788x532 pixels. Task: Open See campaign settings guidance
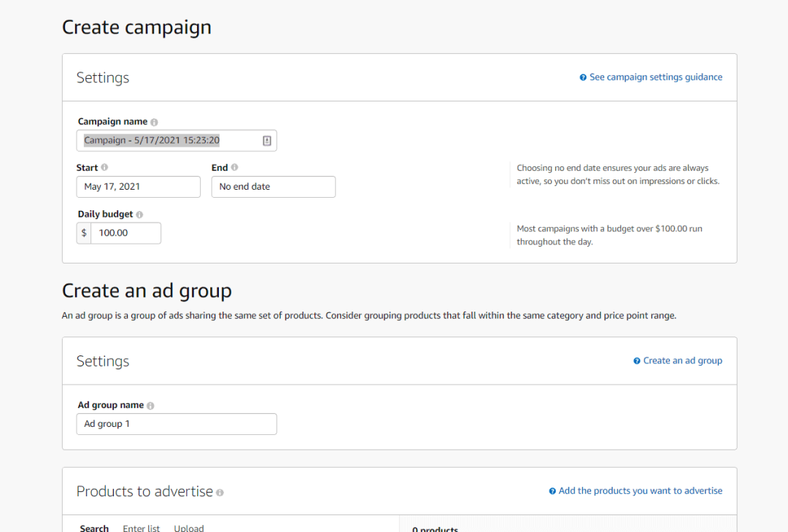(x=656, y=77)
